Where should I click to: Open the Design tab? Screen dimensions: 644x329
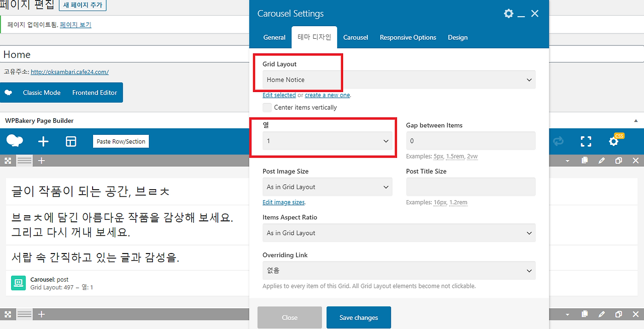457,37
